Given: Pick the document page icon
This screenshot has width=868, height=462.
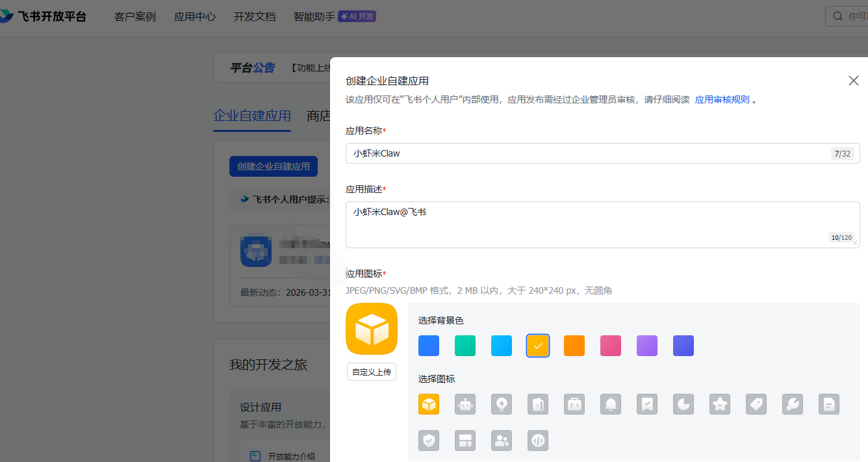Looking at the screenshot, I should 829,404.
